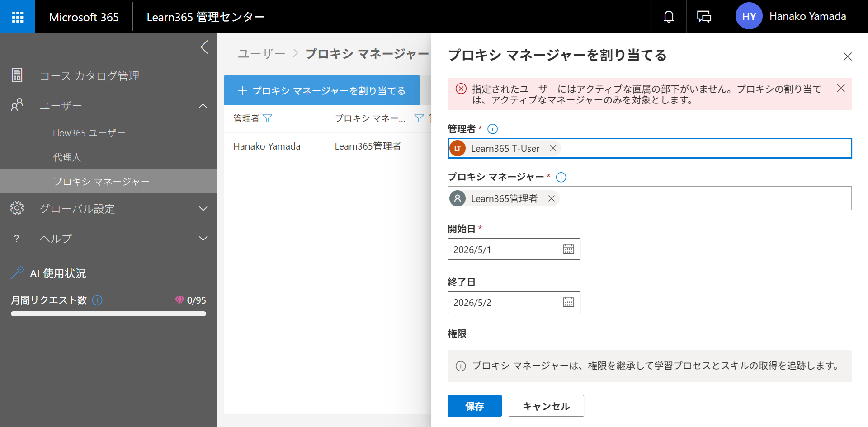Click the 0/95 request count

[197, 300]
